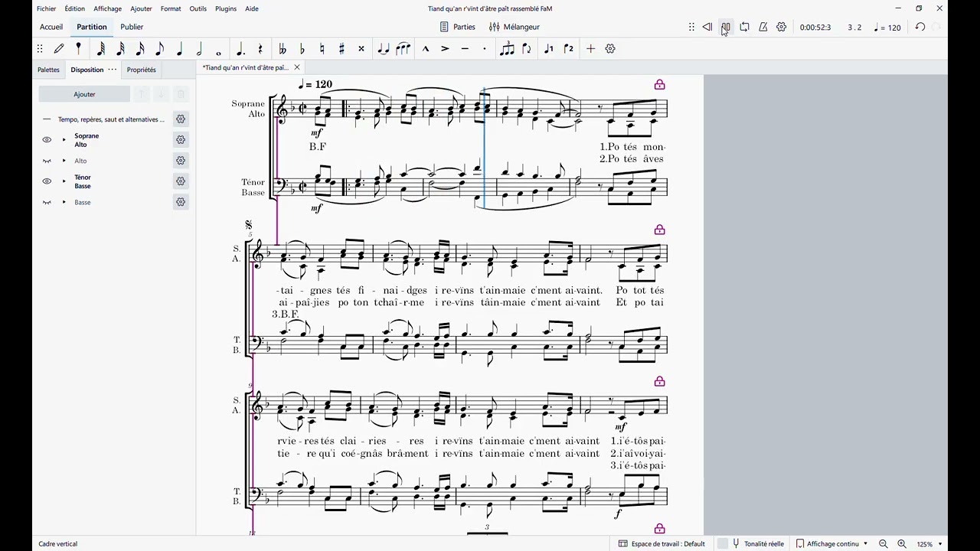Apply double flat accidental
This screenshot has height=551, width=980.
[283, 48]
